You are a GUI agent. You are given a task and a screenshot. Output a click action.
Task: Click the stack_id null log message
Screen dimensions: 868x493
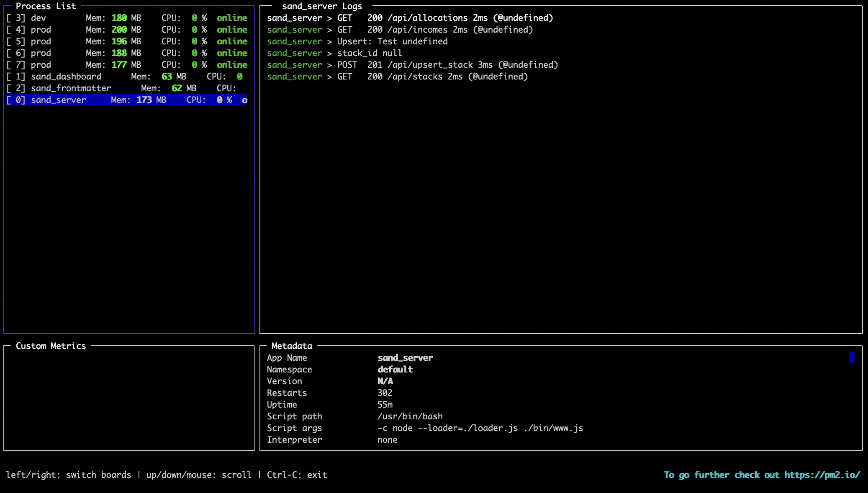click(370, 53)
